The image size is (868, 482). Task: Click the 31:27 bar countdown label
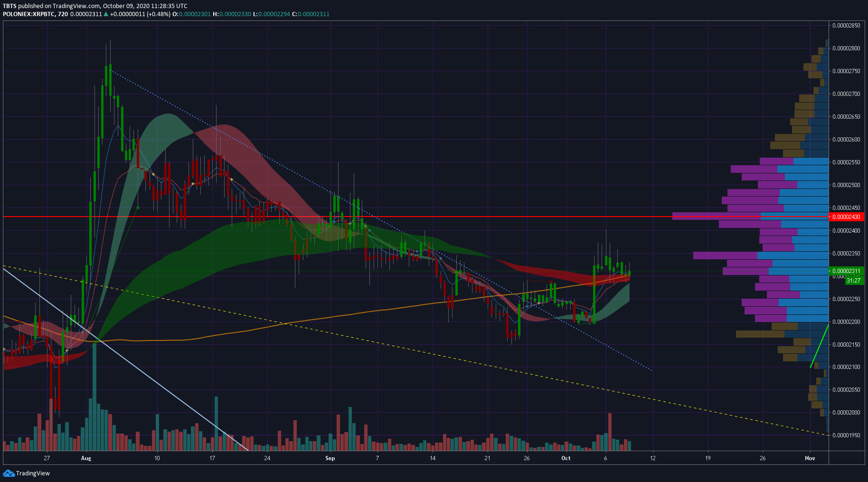[x=853, y=280]
